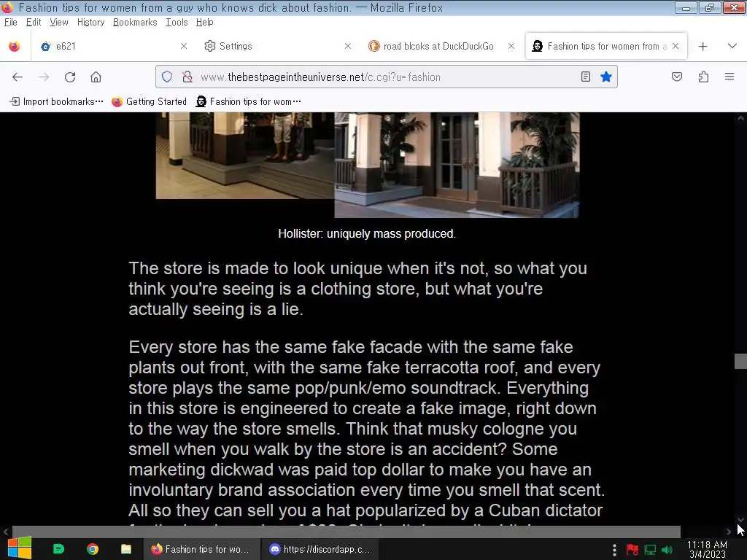Open the green chat app taskbar icon
The width and height of the screenshot is (747, 560).
coord(58,549)
